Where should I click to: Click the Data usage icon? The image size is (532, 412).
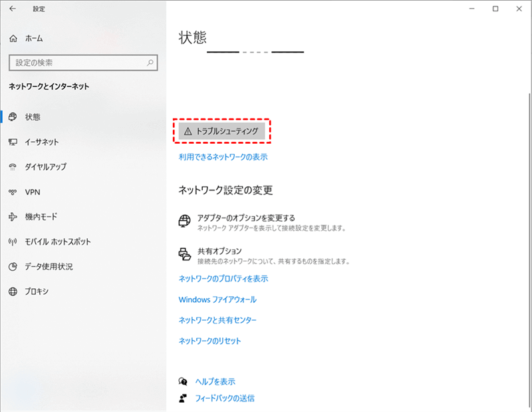tap(13, 267)
